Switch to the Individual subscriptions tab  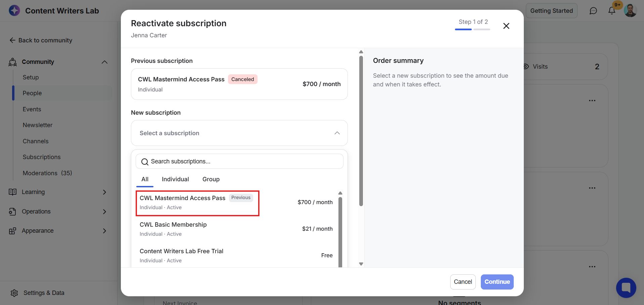pos(175,179)
